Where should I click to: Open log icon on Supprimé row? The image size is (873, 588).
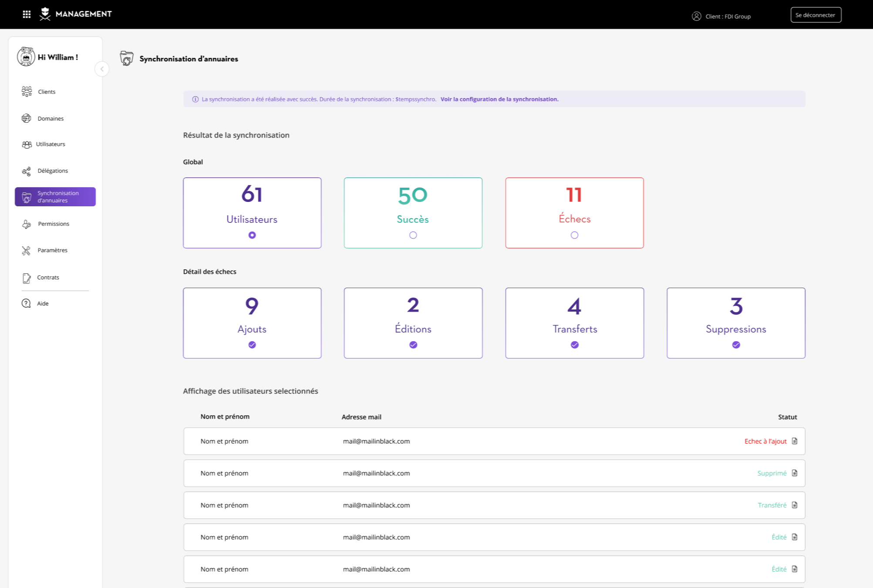(794, 473)
